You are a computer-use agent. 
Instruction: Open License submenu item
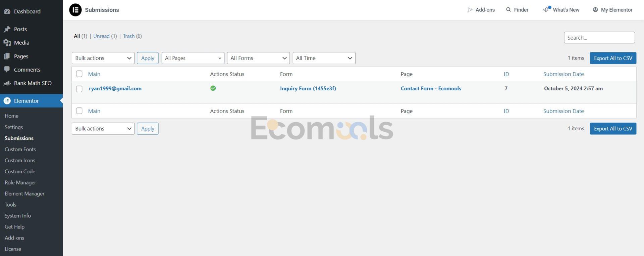tap(13, 249)
